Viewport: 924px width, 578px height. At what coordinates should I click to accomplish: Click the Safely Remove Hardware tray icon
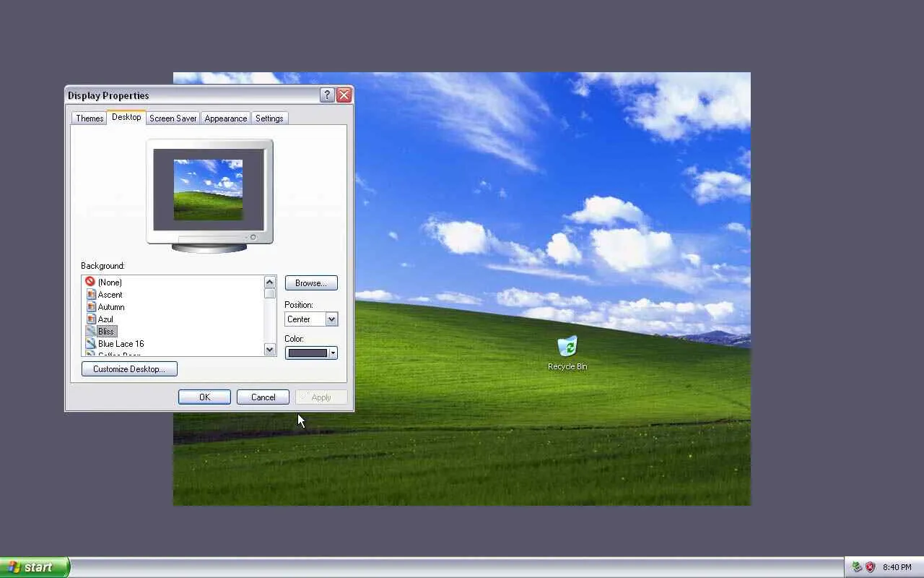click(x=857, y=567)
